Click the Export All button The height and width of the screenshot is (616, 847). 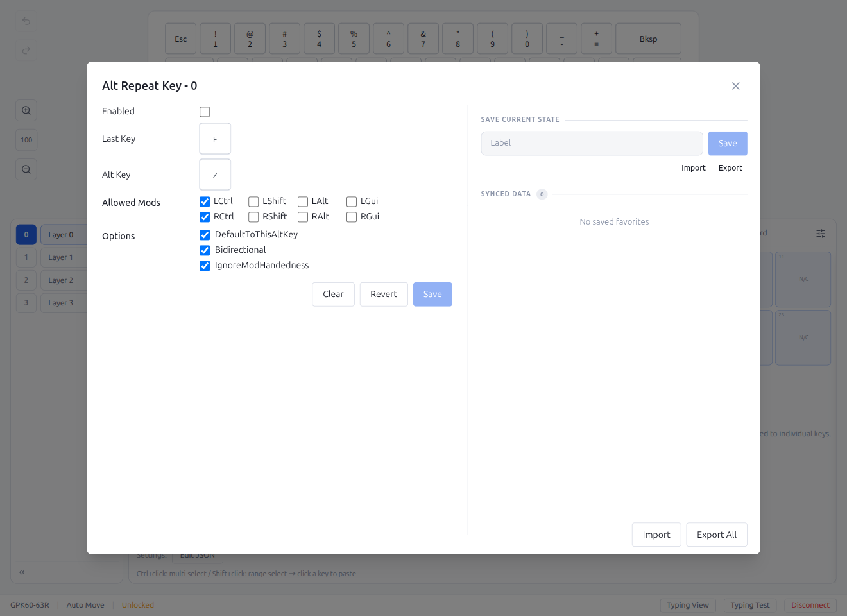pos(716,535)
